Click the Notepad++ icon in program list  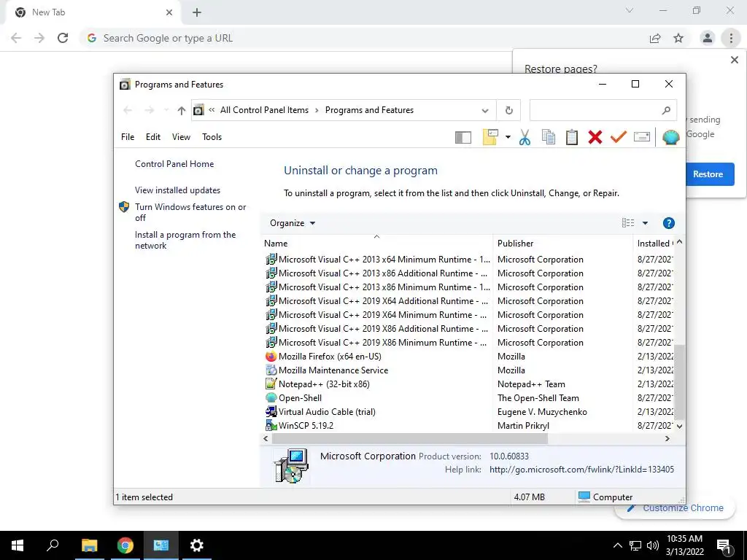[x=271, y=384]
